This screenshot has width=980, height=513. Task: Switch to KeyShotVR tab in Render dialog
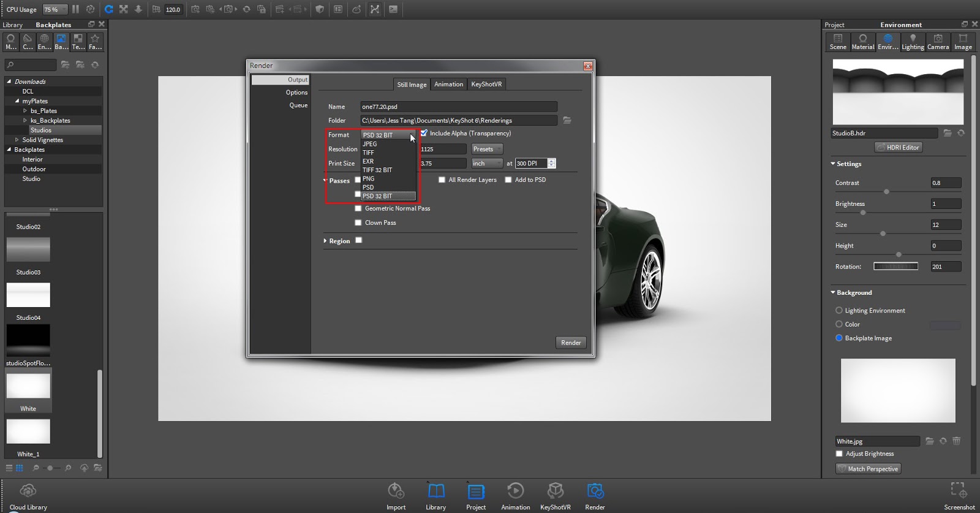pos(486,84)
